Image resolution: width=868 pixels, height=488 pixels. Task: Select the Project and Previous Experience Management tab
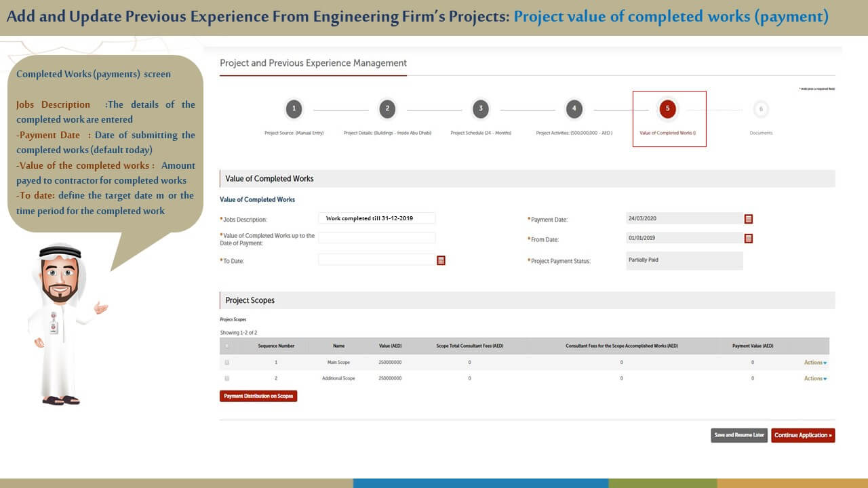click(313, 63)
